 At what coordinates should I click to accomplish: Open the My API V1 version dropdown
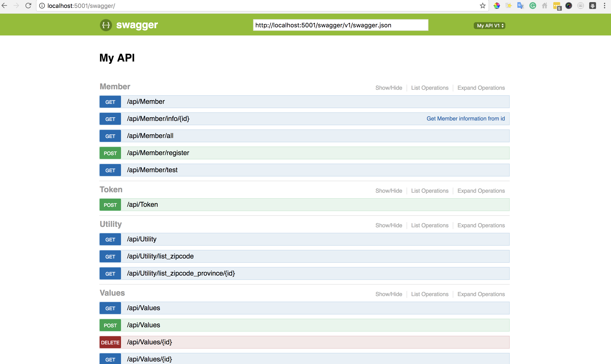[489, 25]
